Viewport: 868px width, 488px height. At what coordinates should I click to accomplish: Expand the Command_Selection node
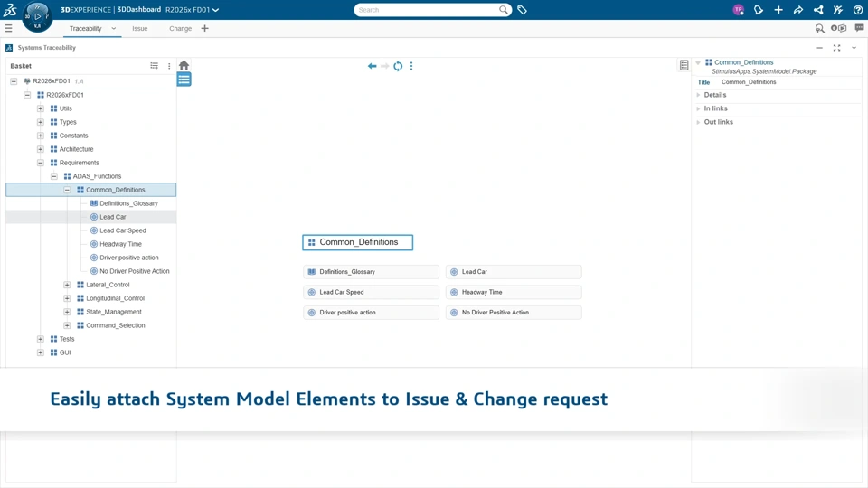click(67, 325)
